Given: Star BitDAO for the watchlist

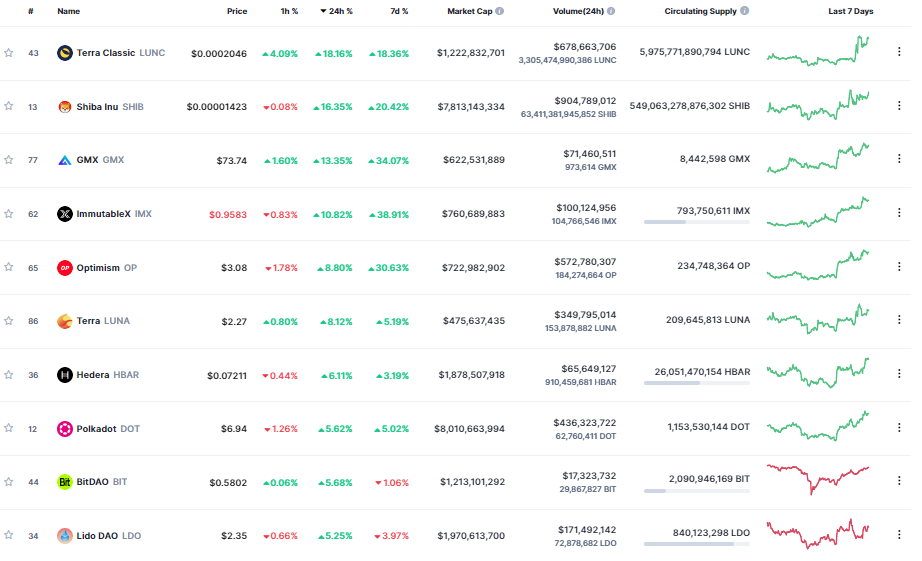Looking at the screenshot, I should click(x=9, y=482).
